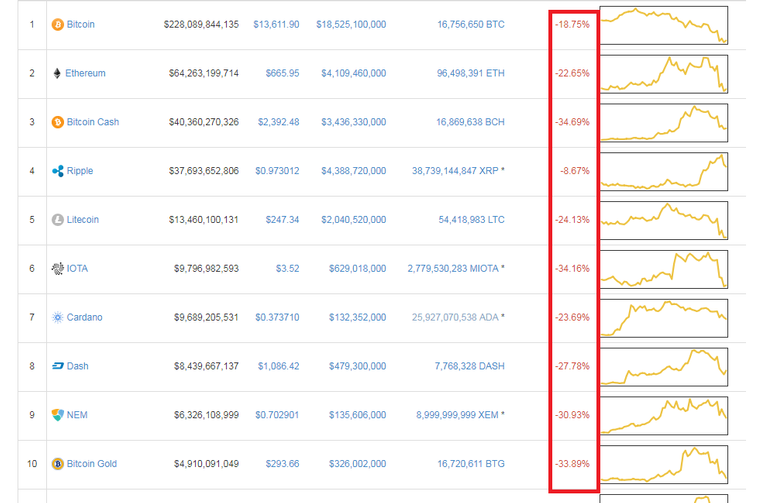Click Cardano price $0.373710
This screenshot has height=503, width=768.
point(277,317)
